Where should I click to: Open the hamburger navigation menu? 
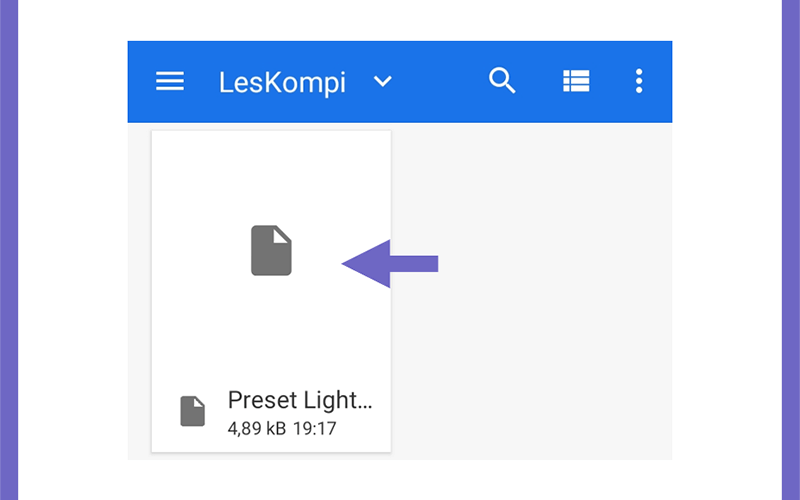tap(170, 81)
